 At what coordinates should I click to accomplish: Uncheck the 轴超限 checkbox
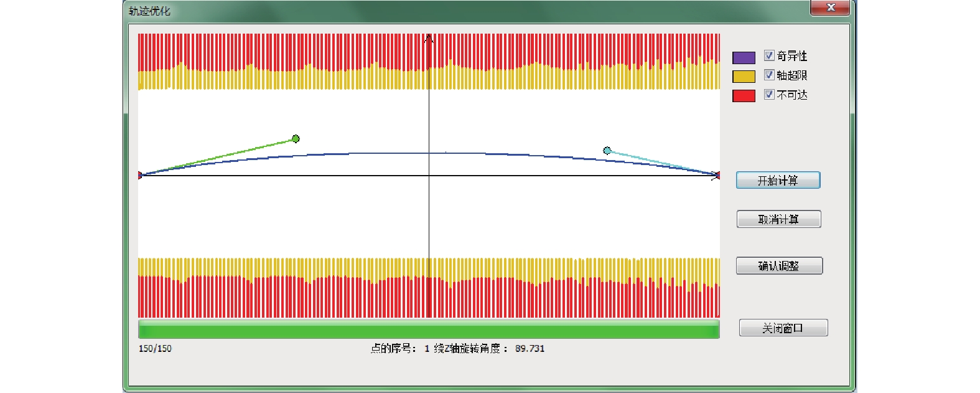point(769,75)
